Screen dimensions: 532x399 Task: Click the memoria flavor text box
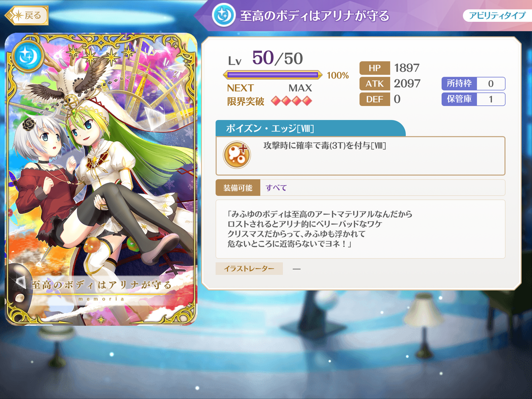pyautogui.click(x=360, y=229)
